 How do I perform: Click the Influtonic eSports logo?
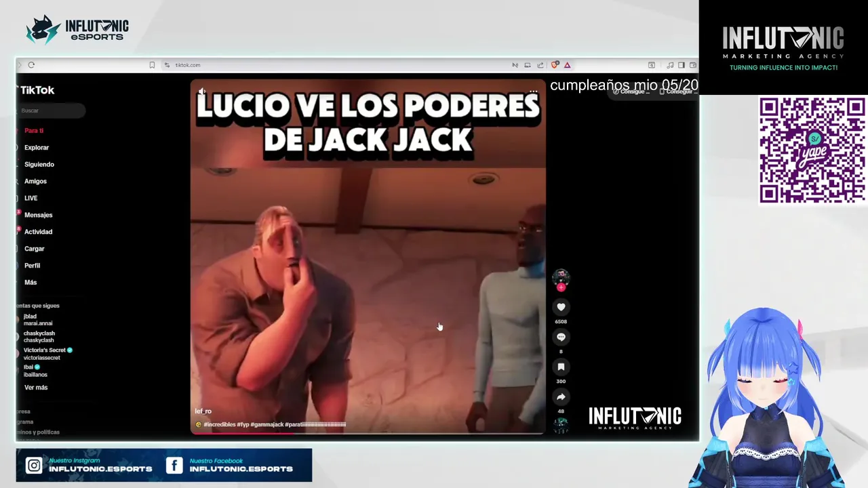[77, 29]
